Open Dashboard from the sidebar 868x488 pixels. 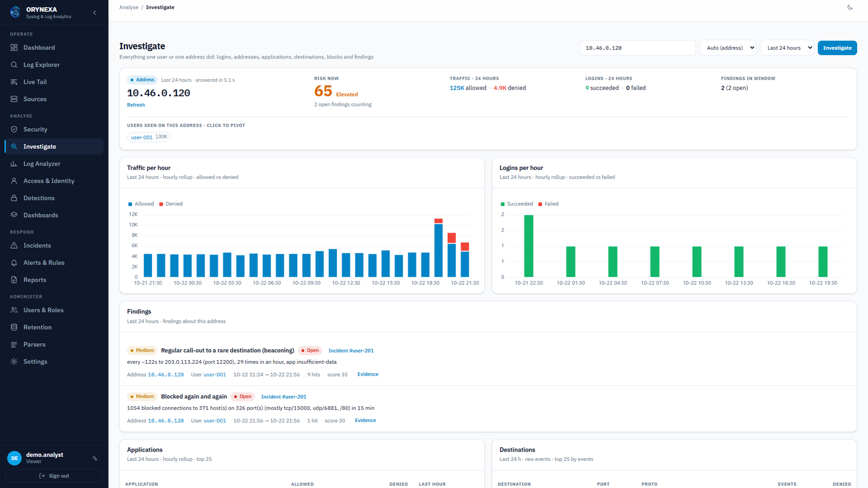[54, 48]
